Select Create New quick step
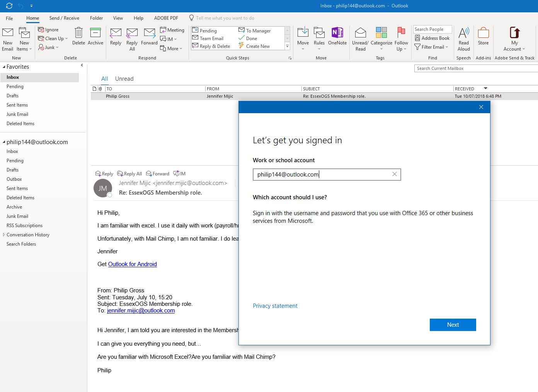 point(254,46)
